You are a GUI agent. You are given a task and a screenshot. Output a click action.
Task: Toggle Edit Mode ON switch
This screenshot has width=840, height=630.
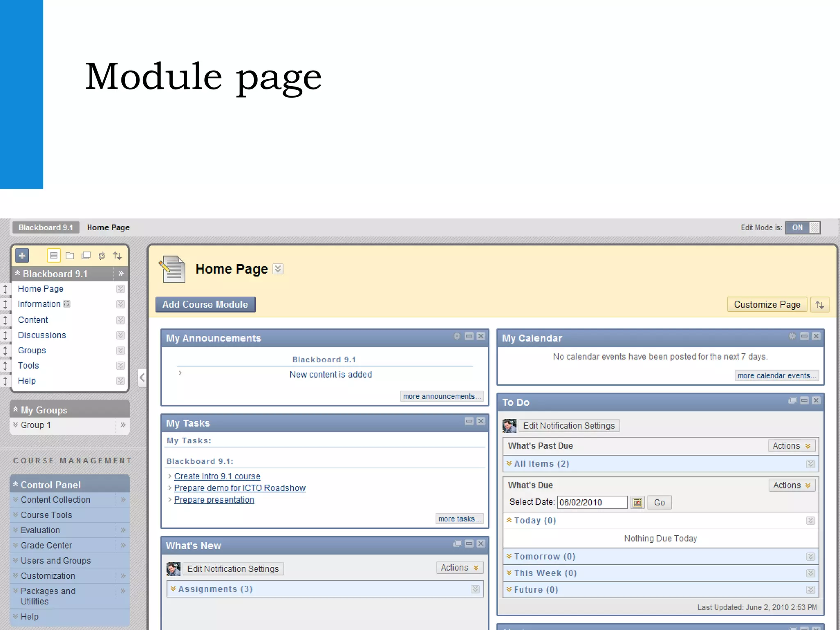click(803, 227)
